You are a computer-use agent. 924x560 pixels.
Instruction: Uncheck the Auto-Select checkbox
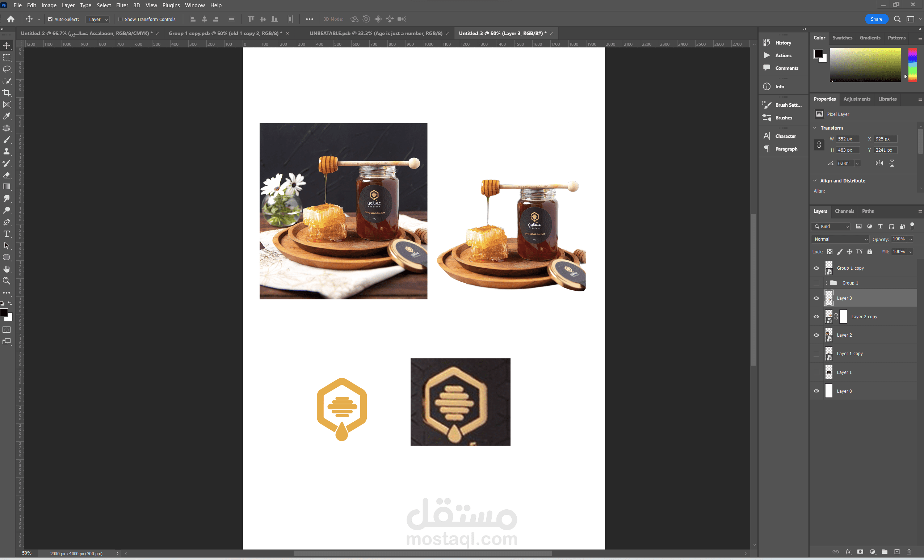[x=50, y=19]
